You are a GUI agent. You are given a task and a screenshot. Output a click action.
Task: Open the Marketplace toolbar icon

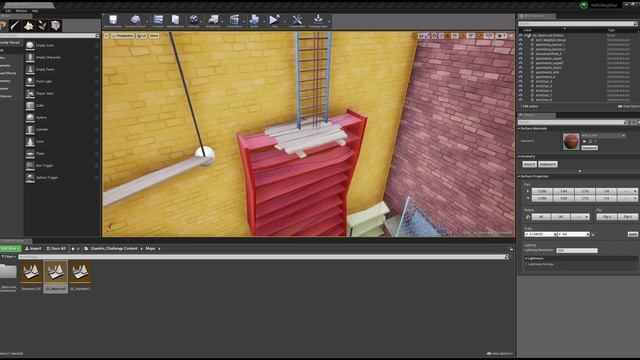coord(176,20)
